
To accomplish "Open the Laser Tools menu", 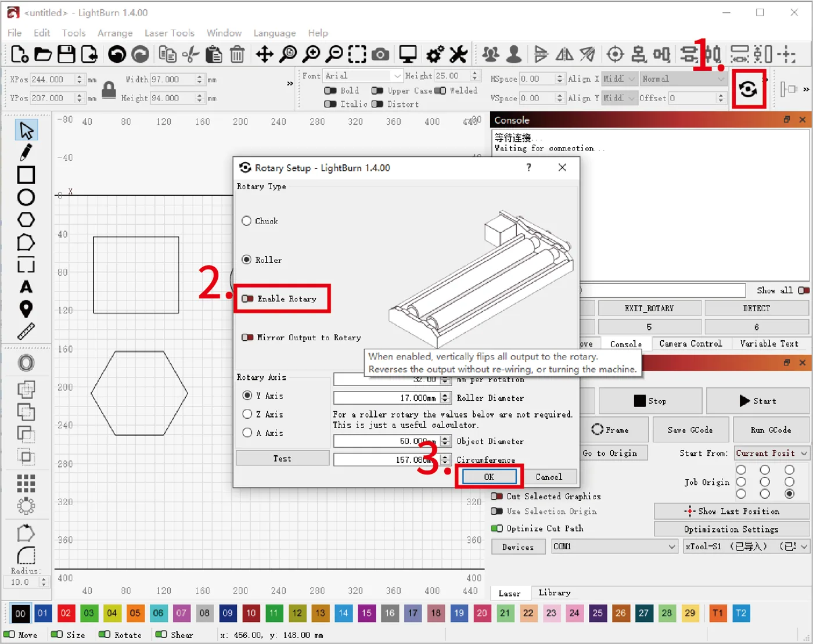I will (x=170, y=33).
